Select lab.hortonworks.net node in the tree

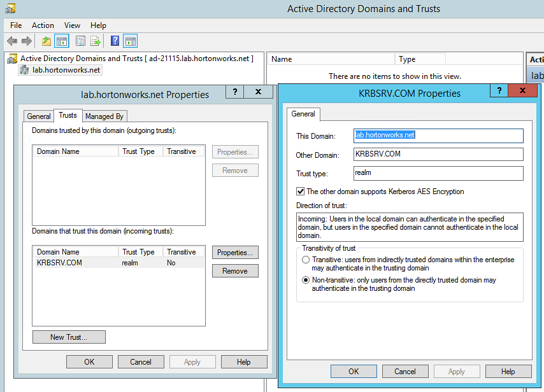tap(66, 70)
